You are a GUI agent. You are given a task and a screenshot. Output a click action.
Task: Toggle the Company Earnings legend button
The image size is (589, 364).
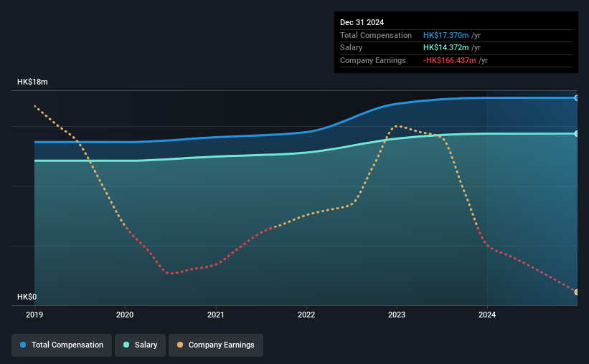tap(216, 345)
